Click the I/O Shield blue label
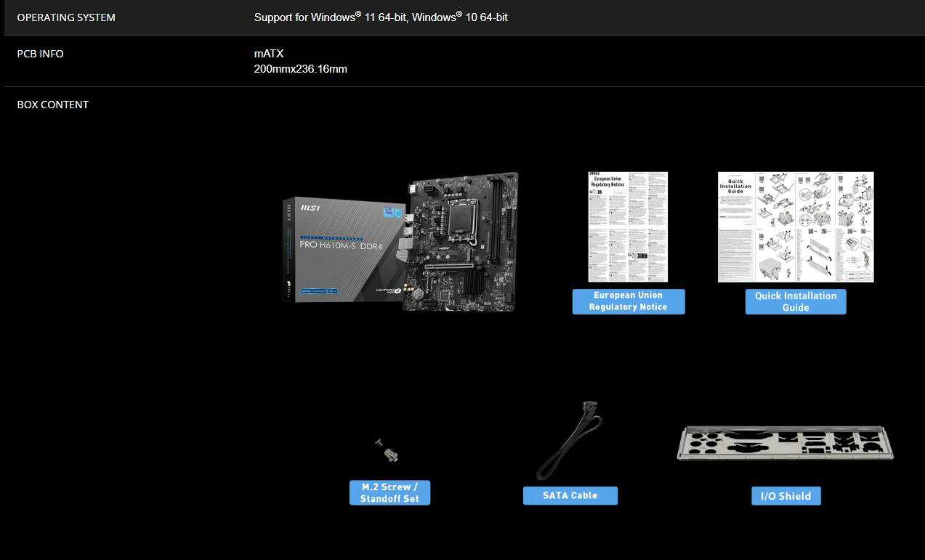This screenshot has width=925, height=560. (785, 496)
